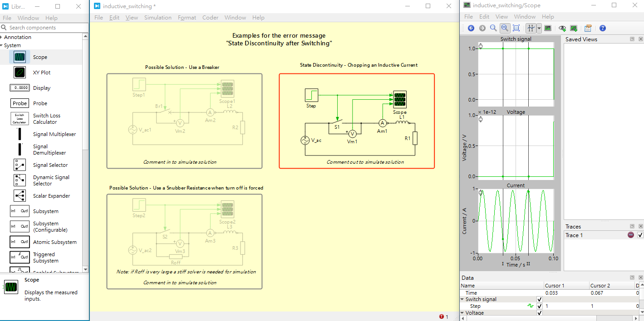Toggle the Voltage row checkbox

[540, 313]
